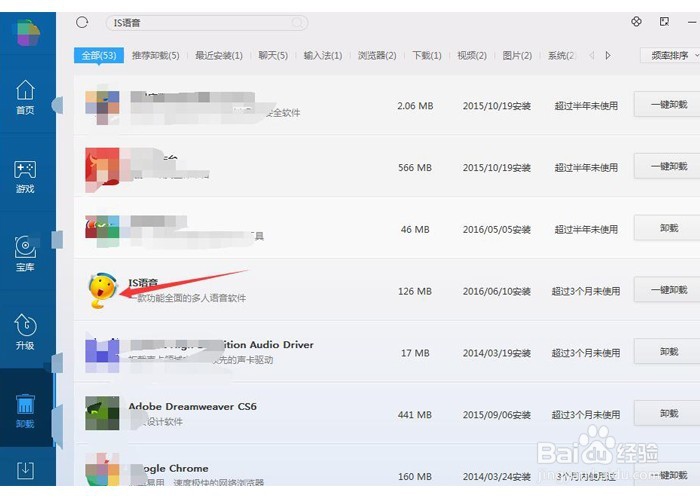
Task: Click the refresh icon beside search box
Action: [x=82, y=22]
